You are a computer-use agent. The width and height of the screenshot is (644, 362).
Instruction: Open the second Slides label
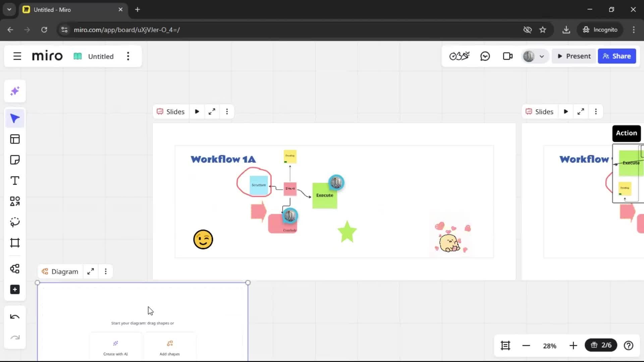coord(540,112)
